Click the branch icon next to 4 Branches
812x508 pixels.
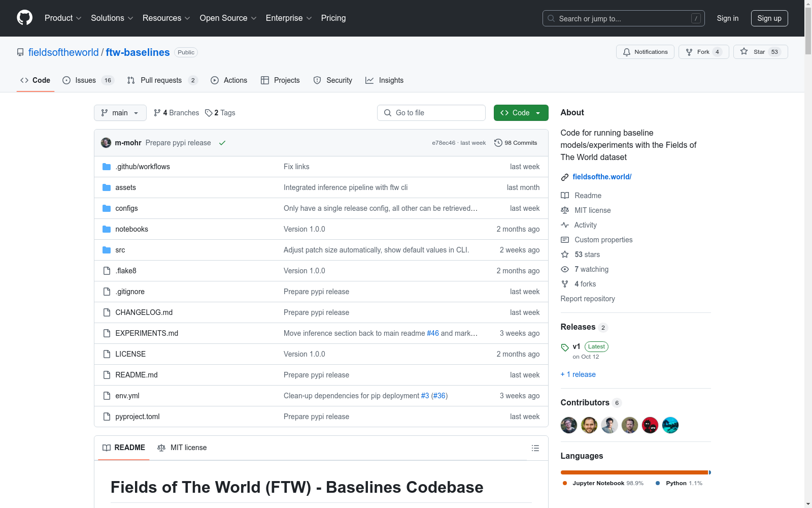pyautogui.click(x=157, y=113)
